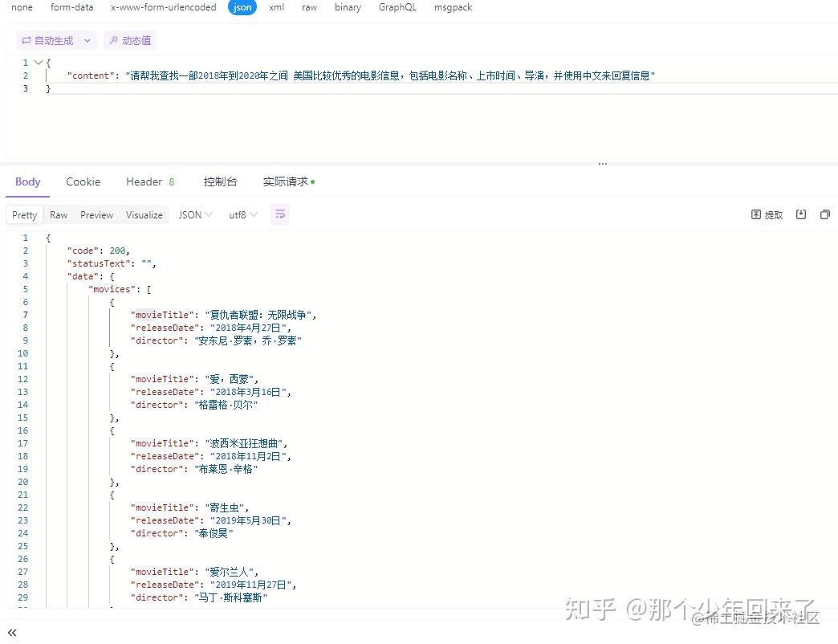Click the 动态值 dynamic value button
This screenshot has height=644, width=838.
coord(128,39)
